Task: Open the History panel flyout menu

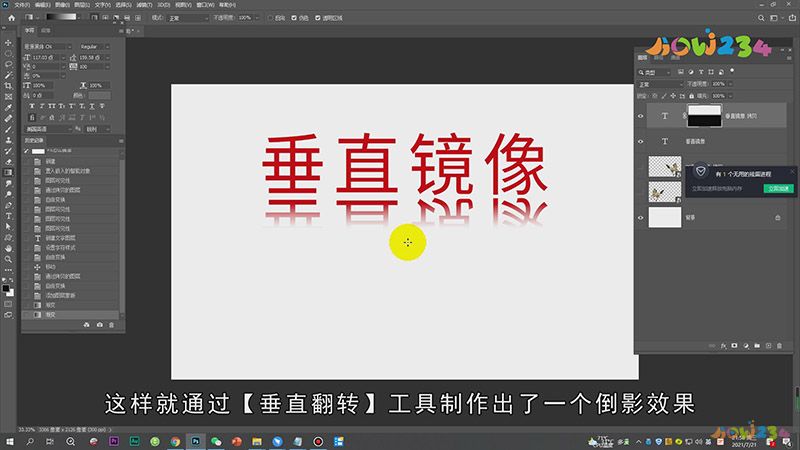Action: [x=121, y=140]
